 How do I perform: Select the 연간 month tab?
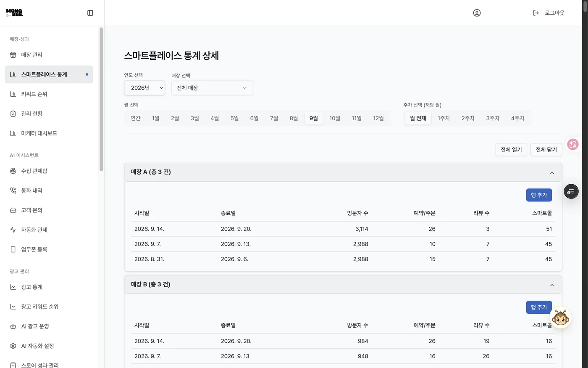(136, 118)
